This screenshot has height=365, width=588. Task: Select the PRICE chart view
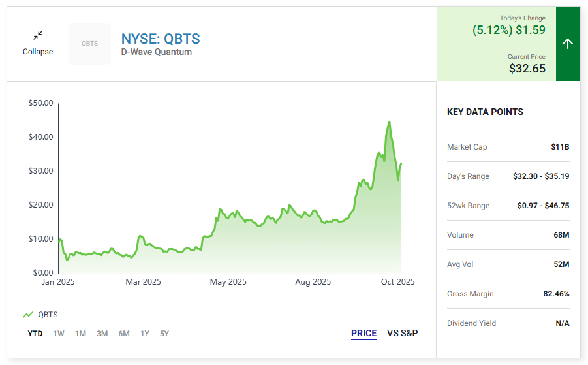point(364,333)
